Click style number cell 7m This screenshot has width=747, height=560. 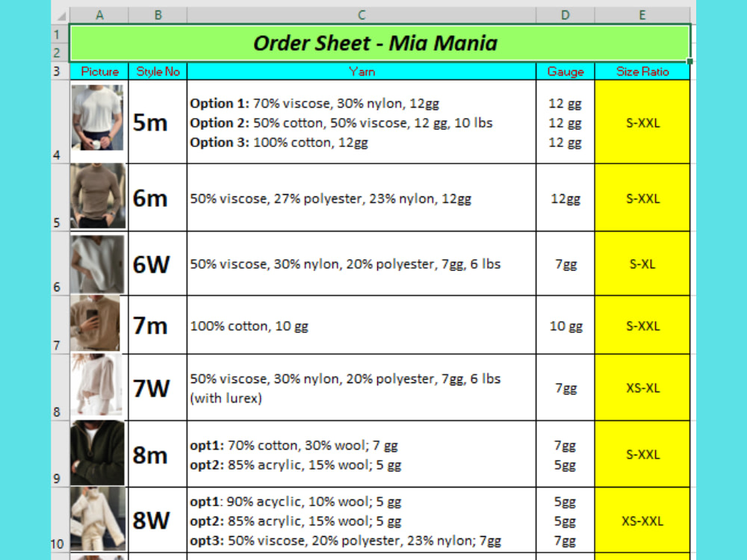[x=158, y=325]
